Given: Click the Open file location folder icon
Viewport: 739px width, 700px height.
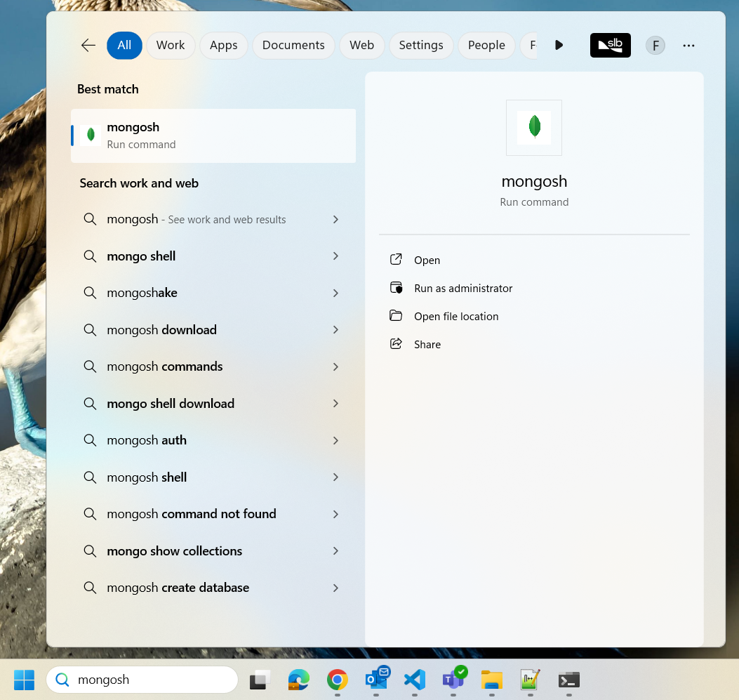Looking at the screenshot, I should [396, 315].
